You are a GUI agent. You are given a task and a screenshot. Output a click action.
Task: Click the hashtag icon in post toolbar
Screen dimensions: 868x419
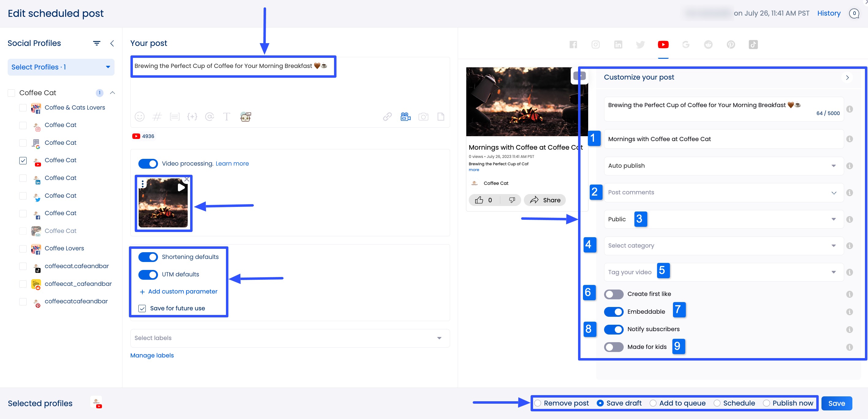(157, 117)
